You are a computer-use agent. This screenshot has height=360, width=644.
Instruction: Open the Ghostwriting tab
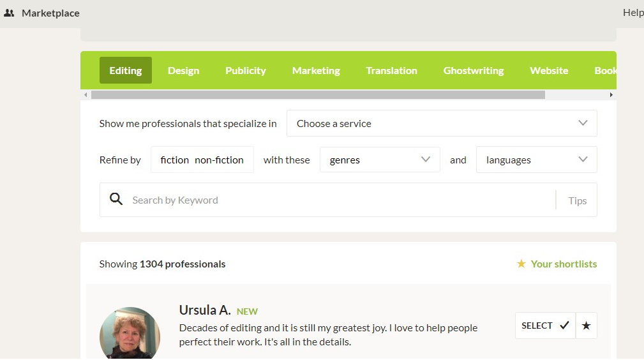pos(474,71)
